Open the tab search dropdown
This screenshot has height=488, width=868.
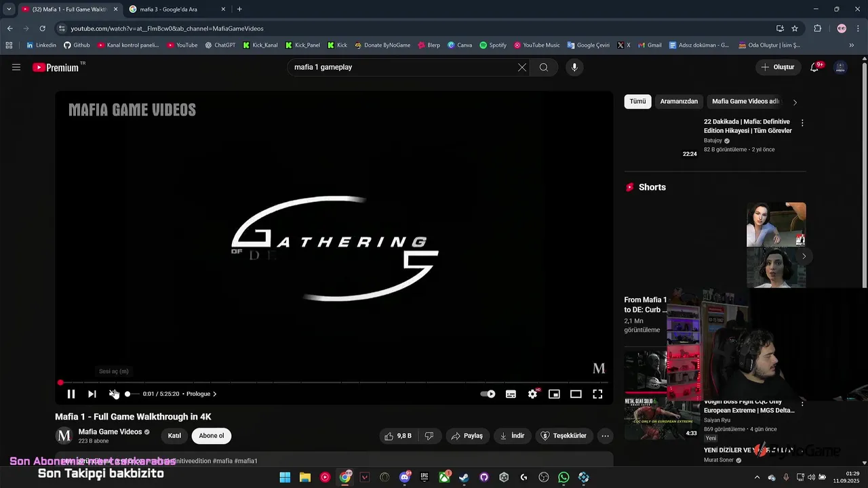coord(9,9)
